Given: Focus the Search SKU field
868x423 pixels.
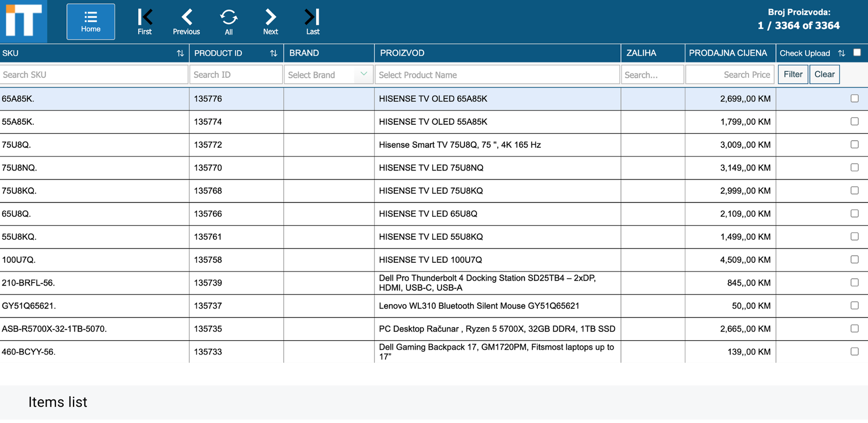Looking at the screenshot, I should [x=94, y=75].
